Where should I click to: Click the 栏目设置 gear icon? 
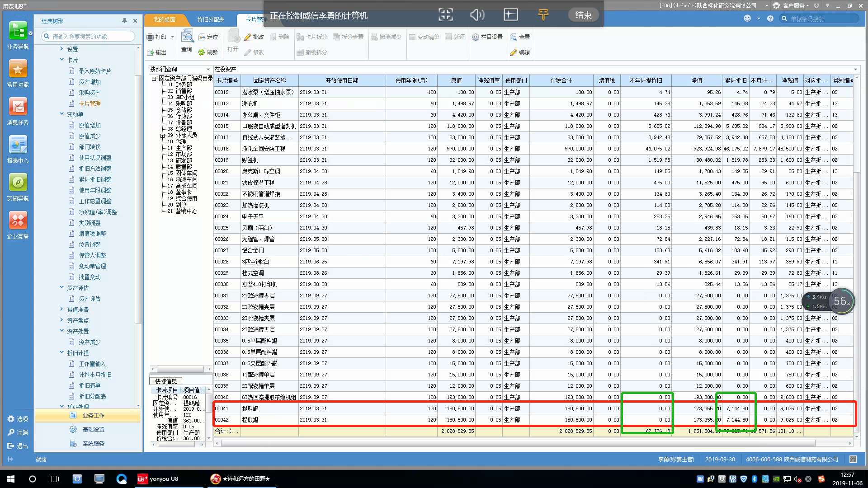point(476,37)
